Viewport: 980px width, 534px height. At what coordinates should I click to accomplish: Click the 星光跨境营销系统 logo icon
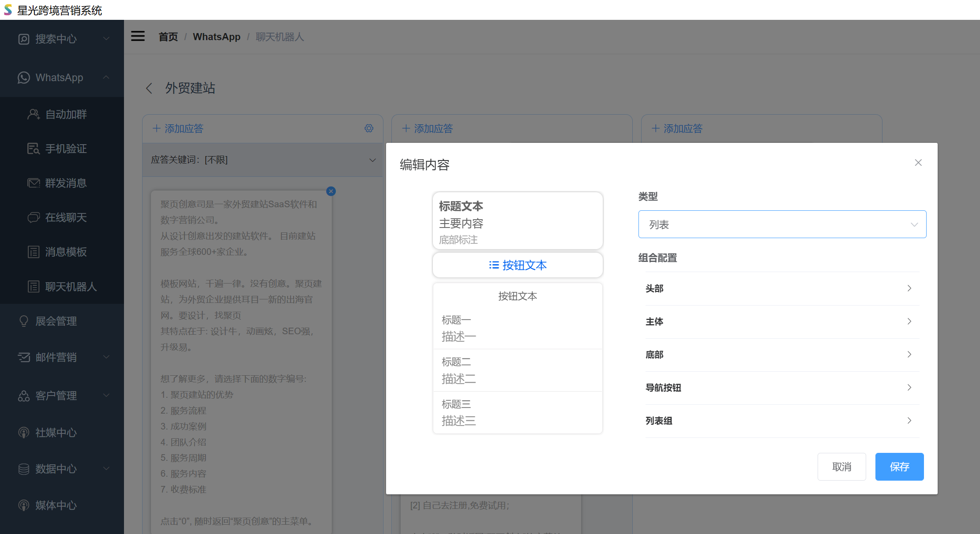[x=8, y=10]
